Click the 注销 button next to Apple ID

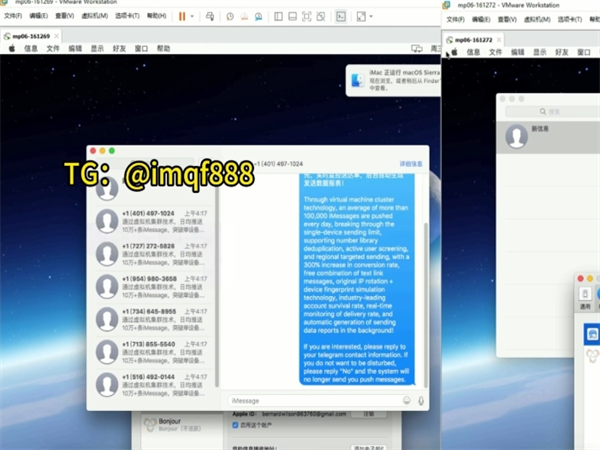368,413
